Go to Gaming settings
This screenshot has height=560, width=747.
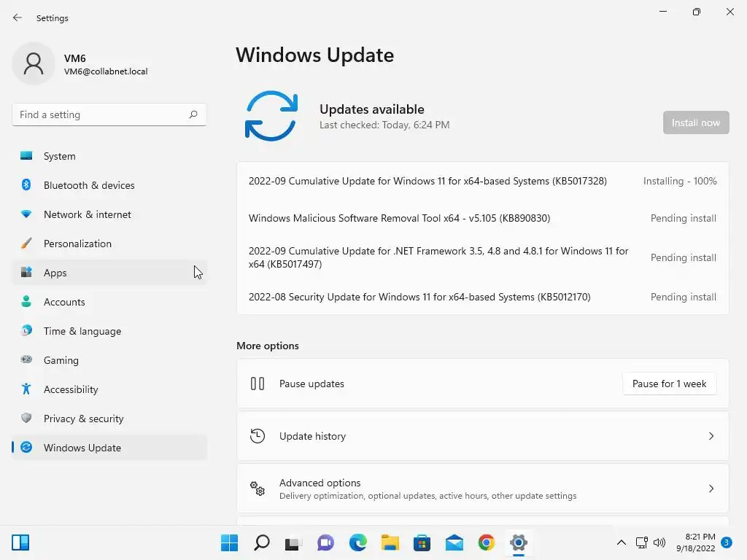[109, 360]
